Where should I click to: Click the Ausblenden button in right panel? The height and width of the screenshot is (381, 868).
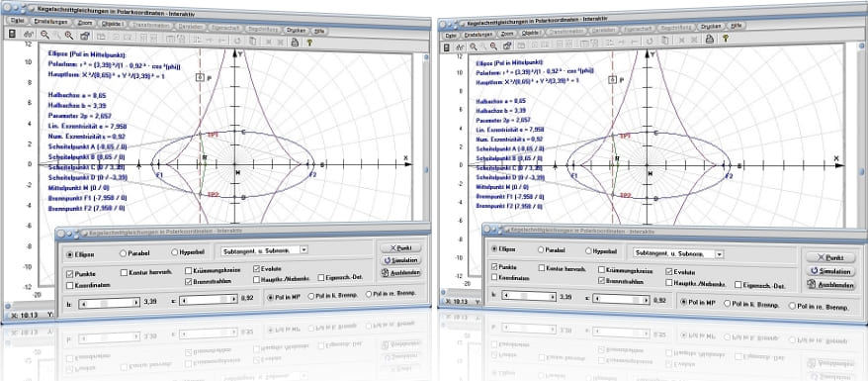(x=829, y=285)
